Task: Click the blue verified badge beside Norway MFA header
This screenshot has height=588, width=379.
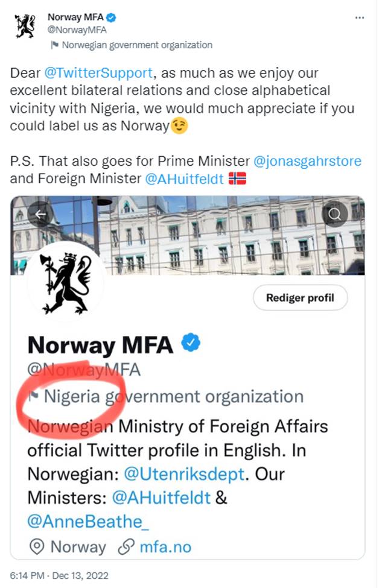Action: [111, 17]
